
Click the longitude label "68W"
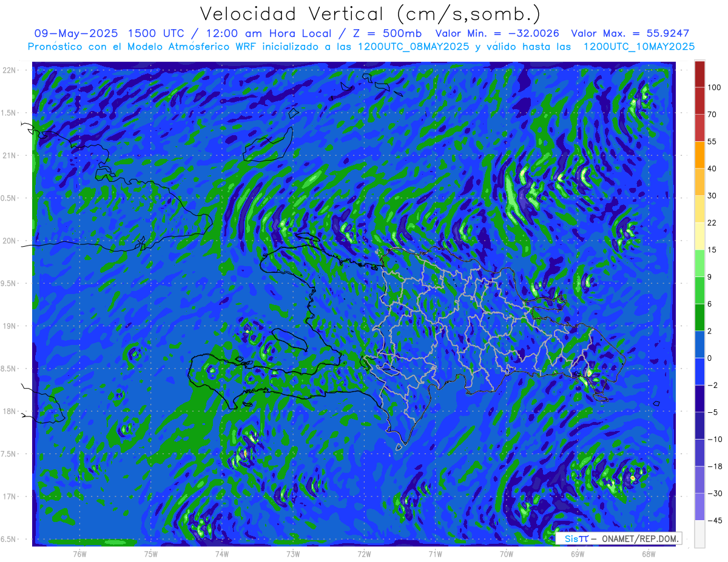(x=649, y=554)
